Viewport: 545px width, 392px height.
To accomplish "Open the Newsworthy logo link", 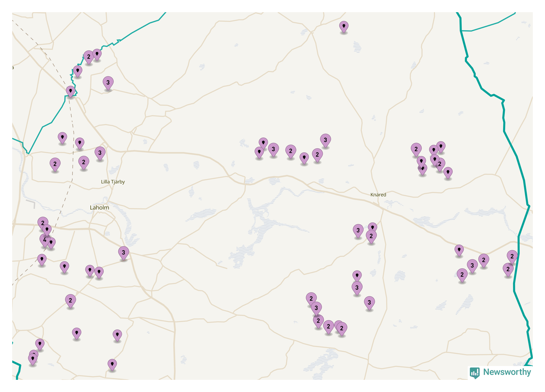I will [500, 372].
